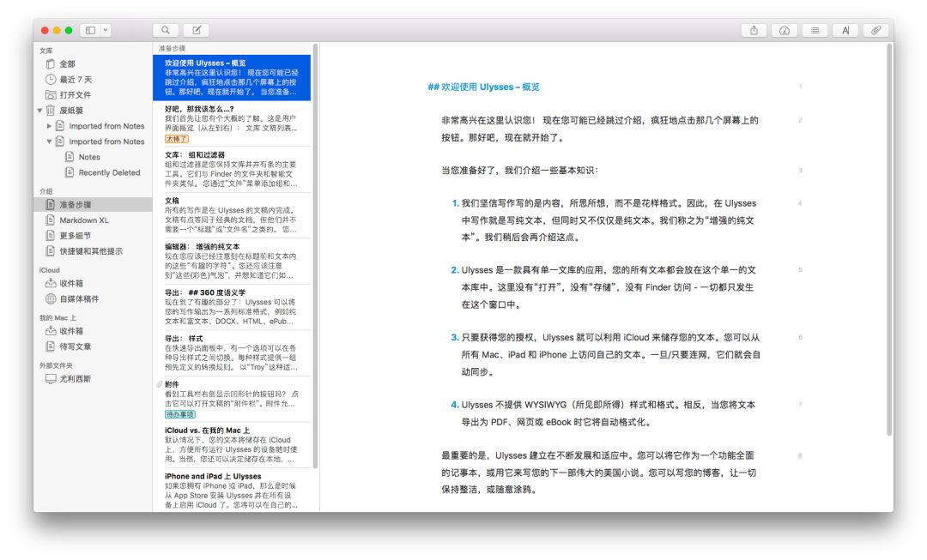
Task: Open the view options chevron dropdown
Action: point(106,28)
